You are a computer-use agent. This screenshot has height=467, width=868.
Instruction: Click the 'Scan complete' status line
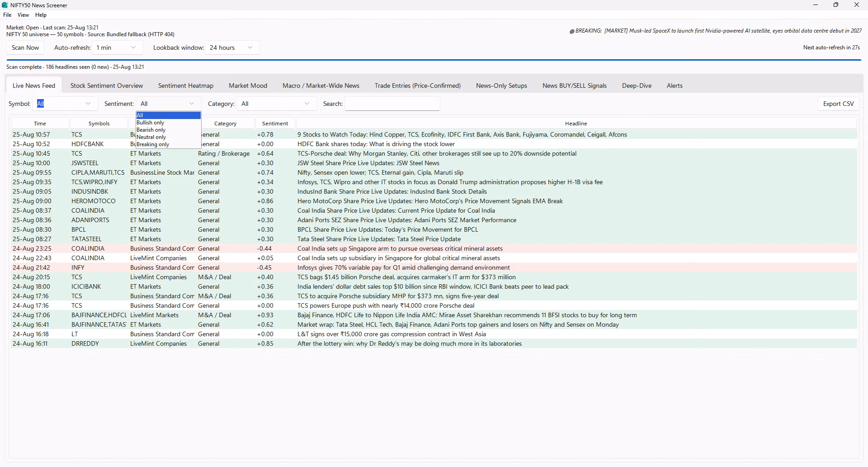click(75, 67)
